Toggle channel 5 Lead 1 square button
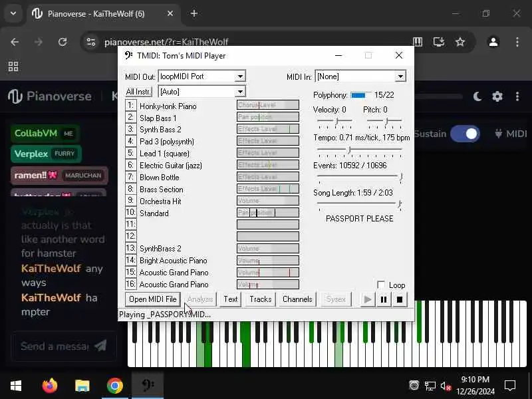The image size is (532, 399). pos(130,153)
